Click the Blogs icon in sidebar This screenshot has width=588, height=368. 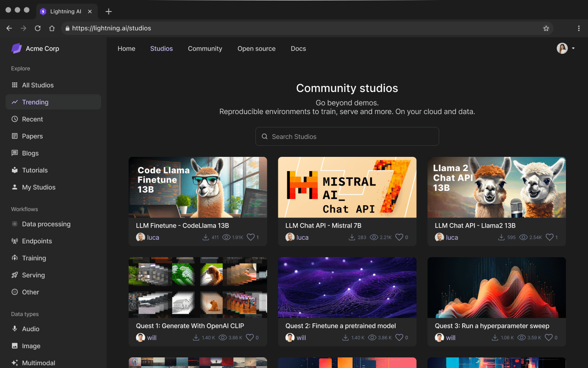[15, 153]
